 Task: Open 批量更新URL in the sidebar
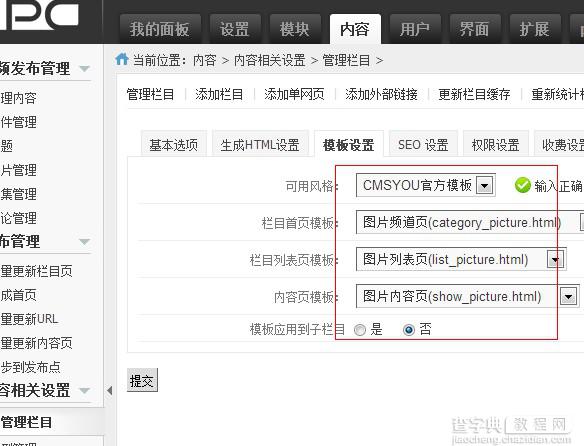(29, 319)
